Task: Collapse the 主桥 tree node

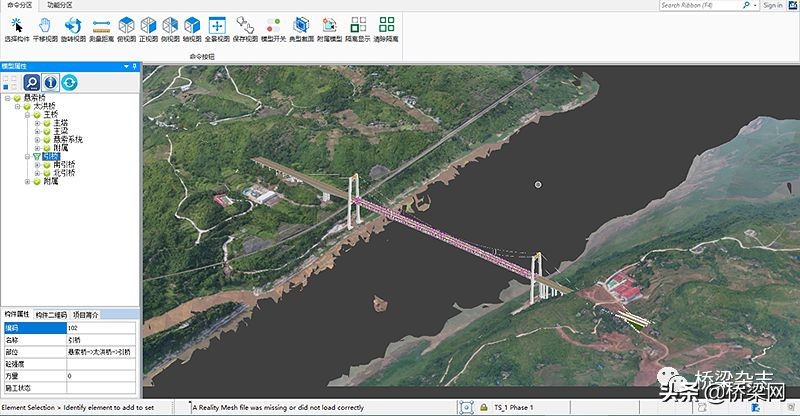Action: [28, 115]
